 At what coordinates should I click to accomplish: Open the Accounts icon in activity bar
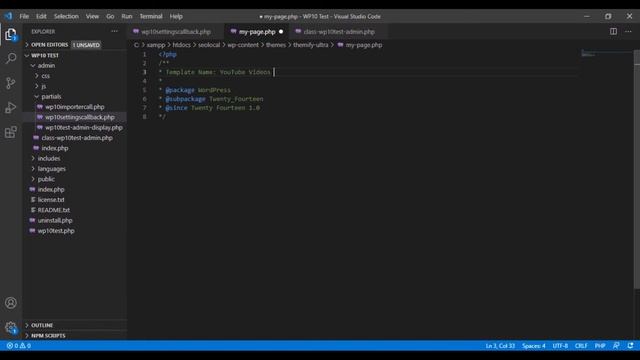(11, 303)
